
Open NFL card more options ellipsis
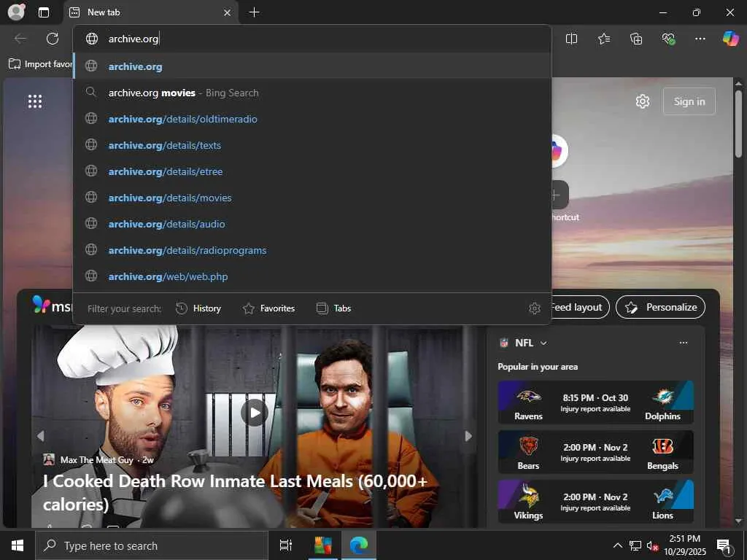(x=683, y=343)
